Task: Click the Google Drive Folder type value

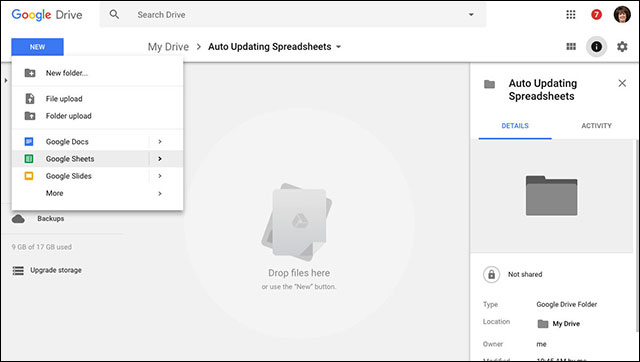Action: [567, 304]
